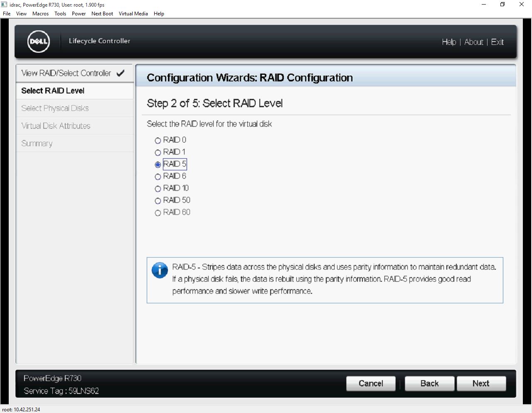Select the RAID 1 radio button
Image resolution: width=532 pixels, height=413 pixels.
(158, 152)
